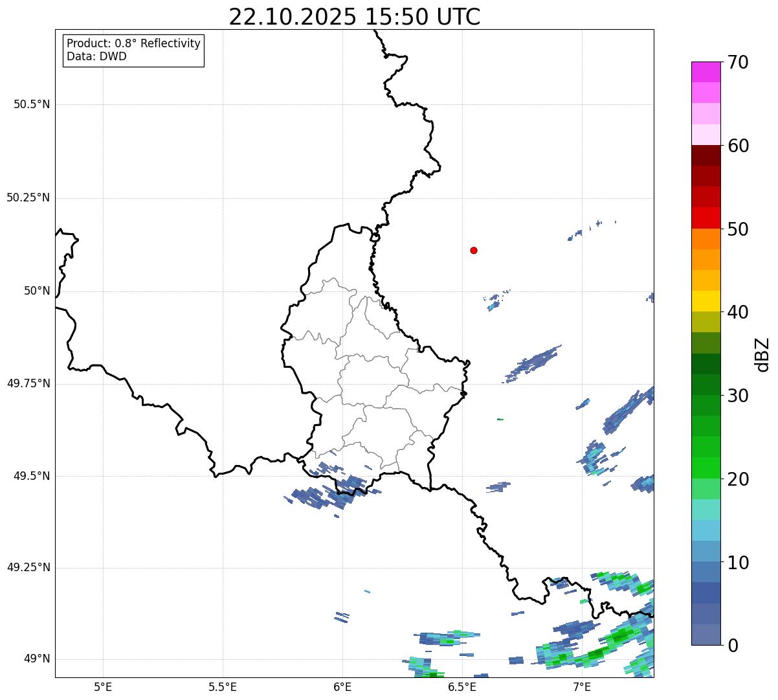Click the red station marker dot

pos(474,250)
